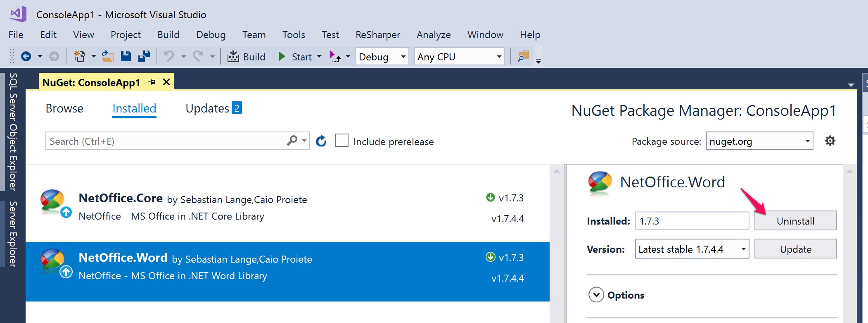Refresh the NuGet package list
This screenshot has height=323, width=868.
[x=321, y=141]
